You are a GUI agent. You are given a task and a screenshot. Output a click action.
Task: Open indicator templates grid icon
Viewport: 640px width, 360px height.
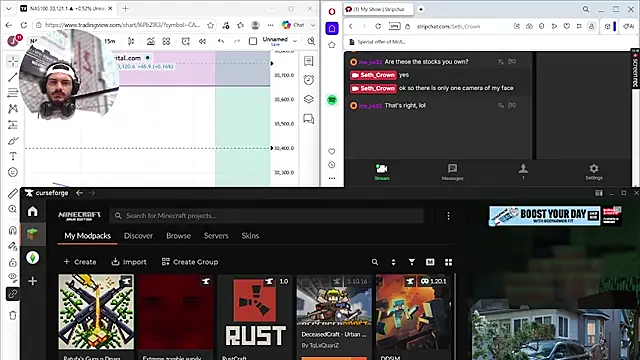coord(166,41)
